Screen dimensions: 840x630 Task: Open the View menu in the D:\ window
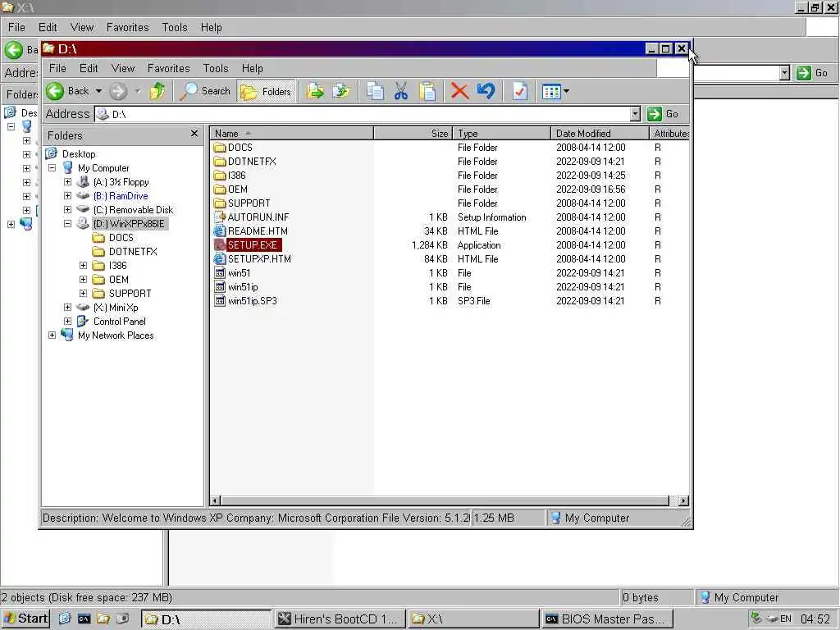pyautogui.click(x=123, y=68)
